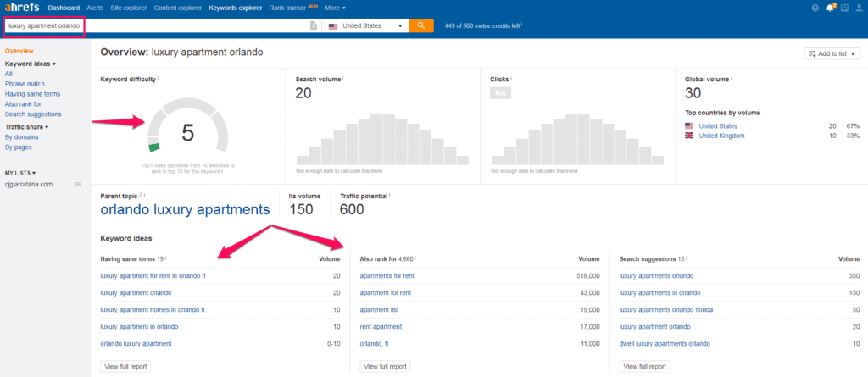View full report for Having same terms
This screenshot has width=868, height=377.
pos(125,367)
